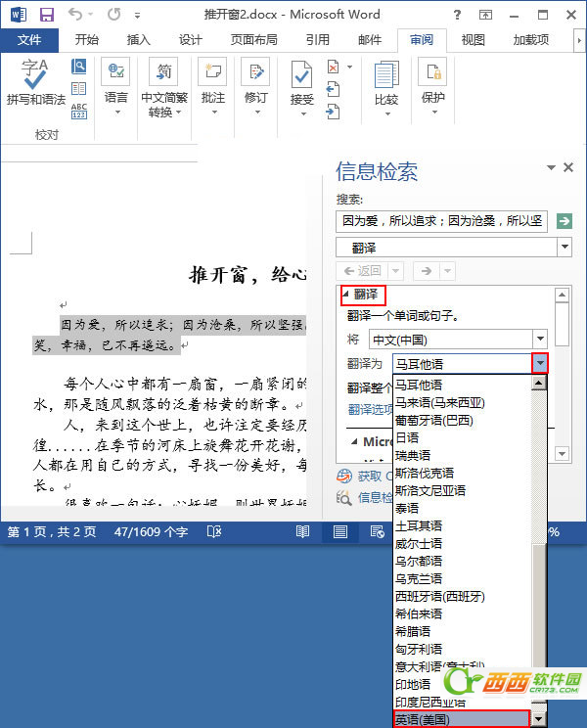This screenshot has height=728, width=587.
Task: Click the green Start Searching arrow button
Action: 564,221
